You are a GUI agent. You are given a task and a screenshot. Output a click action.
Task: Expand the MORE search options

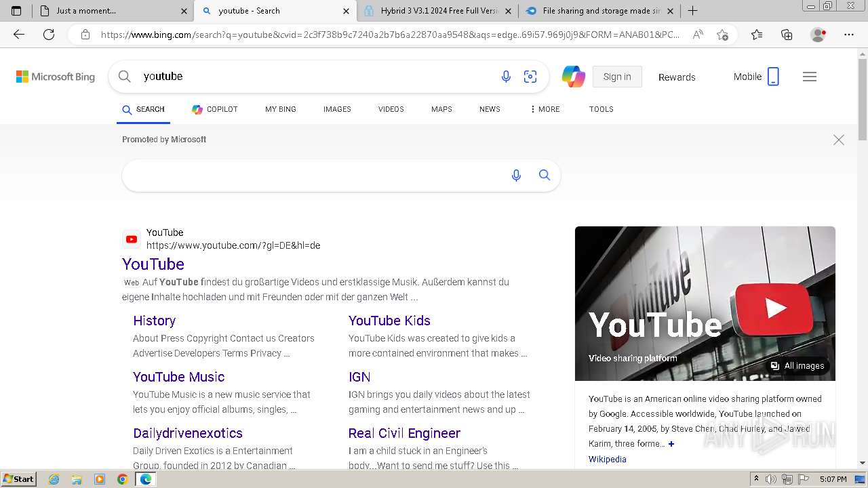click(x=545, y=109)
